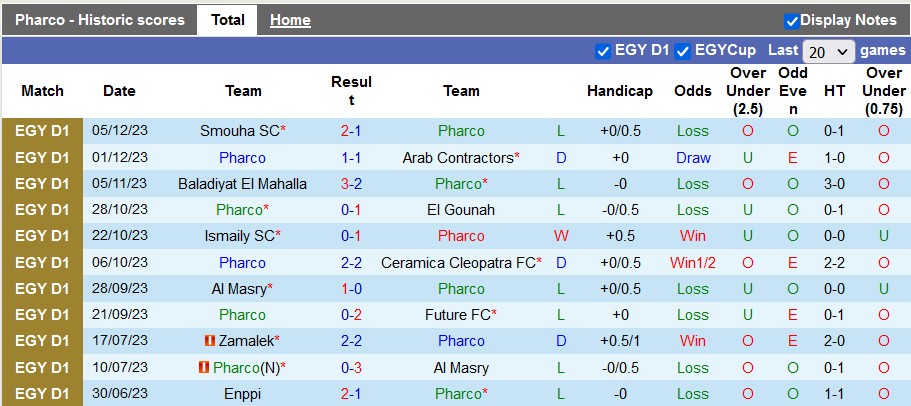
Task: Click the red card icon beside Zamalek
Action: [x=209, y=341]
